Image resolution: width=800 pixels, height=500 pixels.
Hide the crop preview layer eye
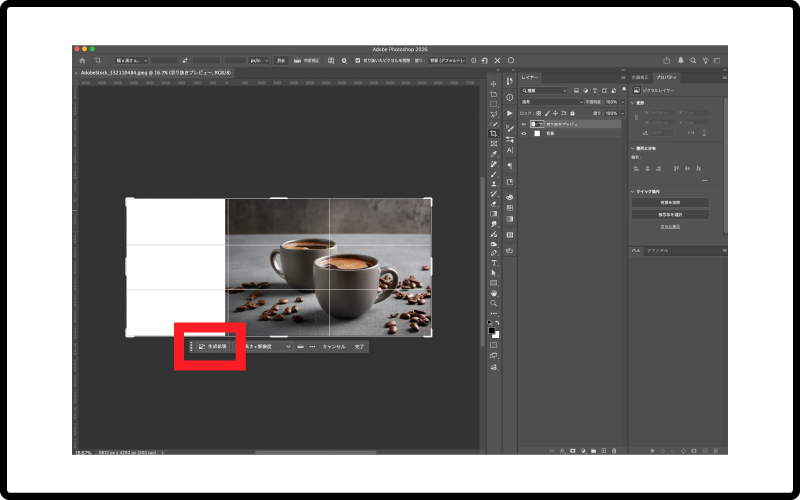523,124
